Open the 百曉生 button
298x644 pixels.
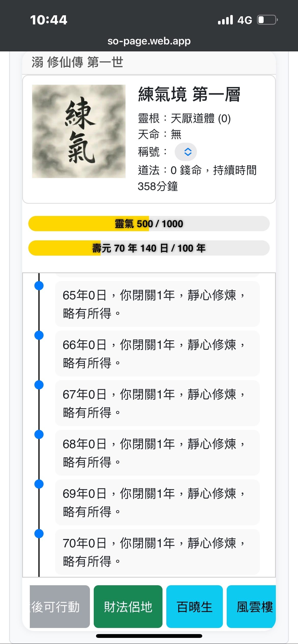pos(194,607)
